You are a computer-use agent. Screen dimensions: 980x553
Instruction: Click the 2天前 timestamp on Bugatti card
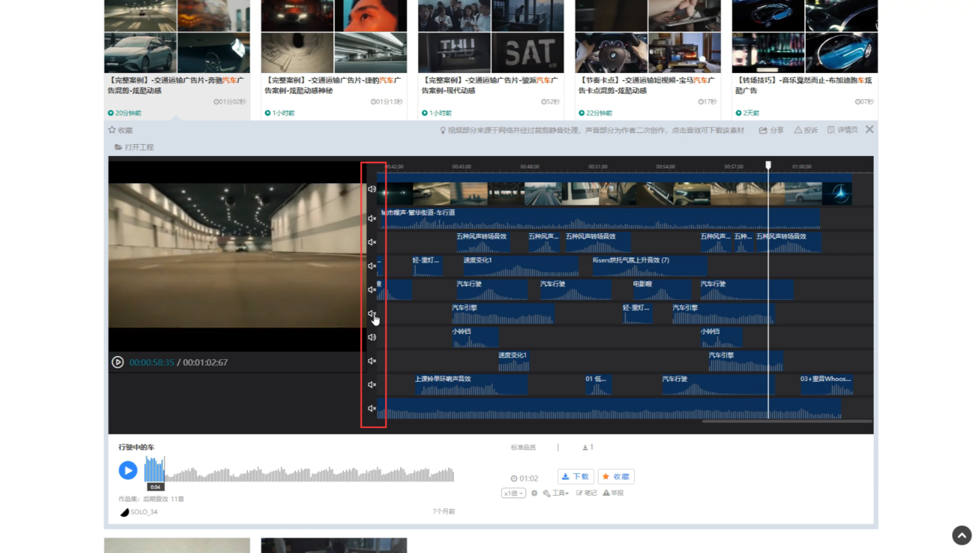747,113
